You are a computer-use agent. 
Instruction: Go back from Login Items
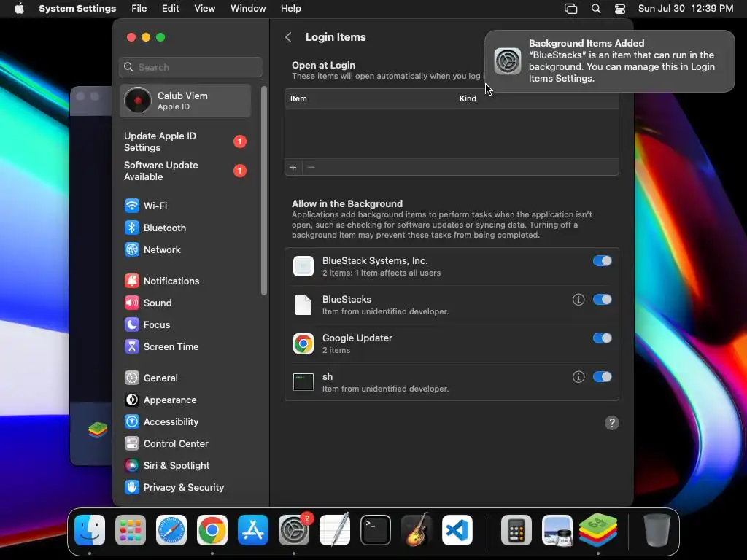click(288, 37)
